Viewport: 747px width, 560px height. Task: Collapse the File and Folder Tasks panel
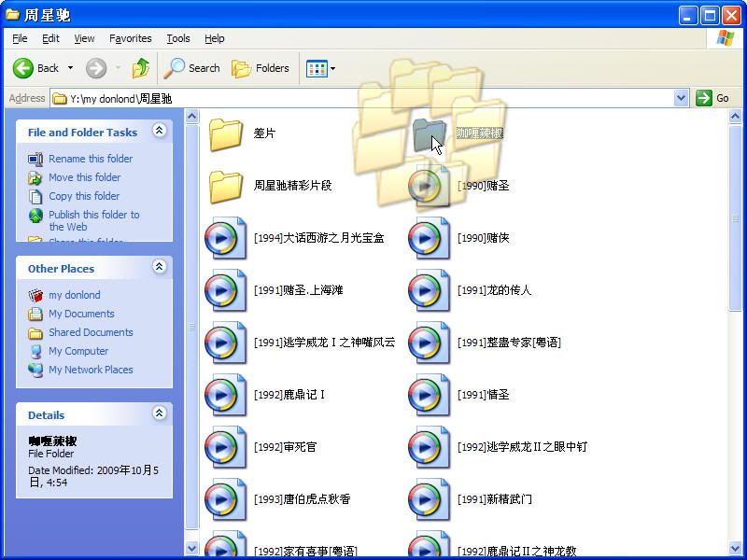(159, 132)
